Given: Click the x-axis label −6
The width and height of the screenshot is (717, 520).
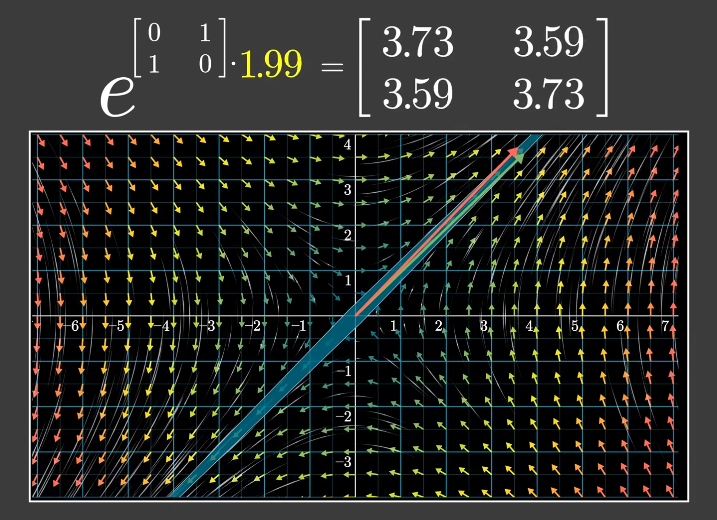Looking at the screenshot, I should click(70, 326).
